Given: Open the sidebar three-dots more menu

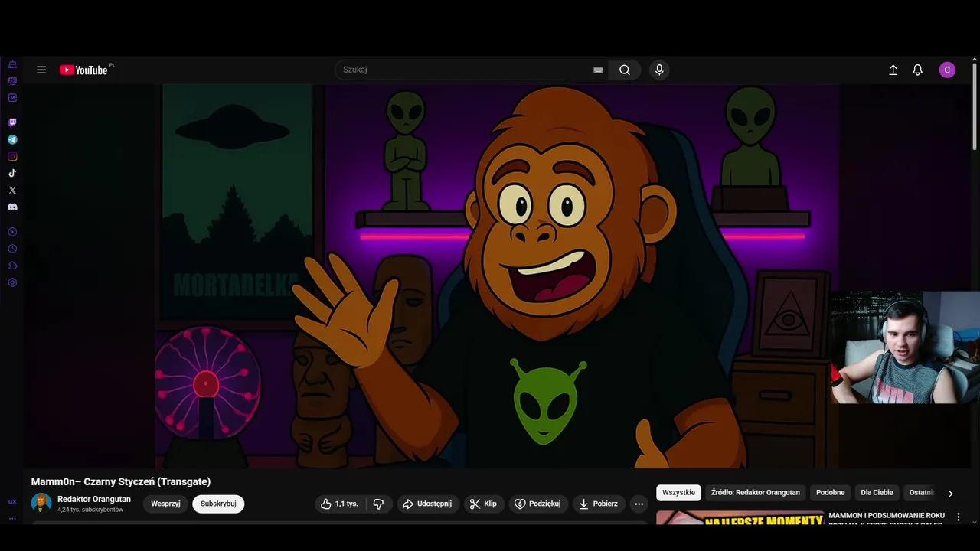Looking at the screenshot, I should point(12,518).
